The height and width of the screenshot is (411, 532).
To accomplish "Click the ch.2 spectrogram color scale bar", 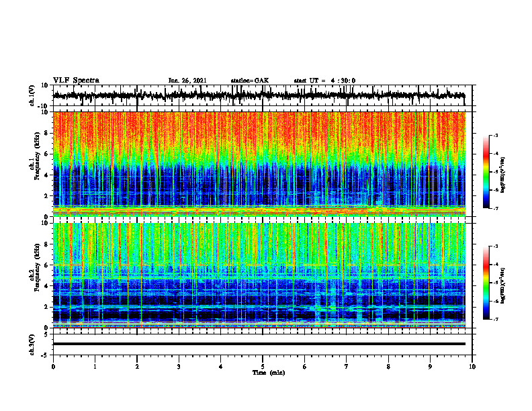I will (x=486, y=283).
